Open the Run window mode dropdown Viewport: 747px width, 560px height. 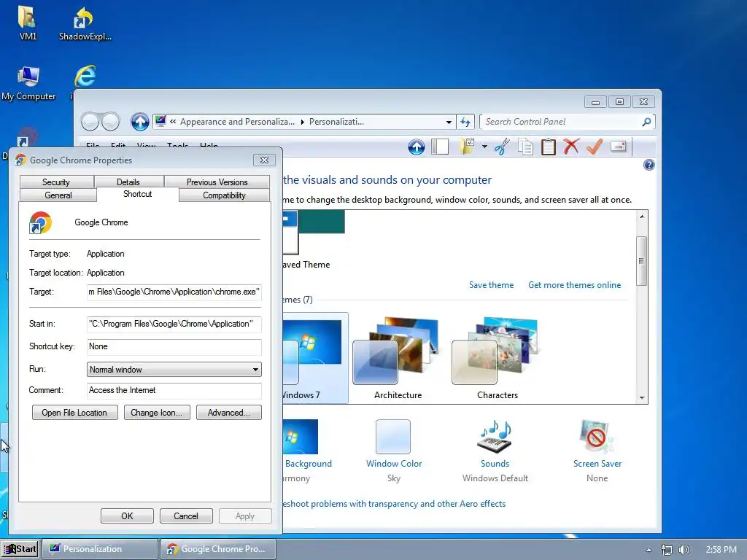pos(174,370)
